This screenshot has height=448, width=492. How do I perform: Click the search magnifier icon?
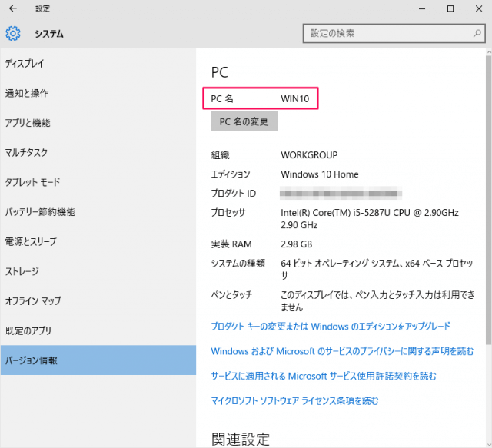(477, 33)
